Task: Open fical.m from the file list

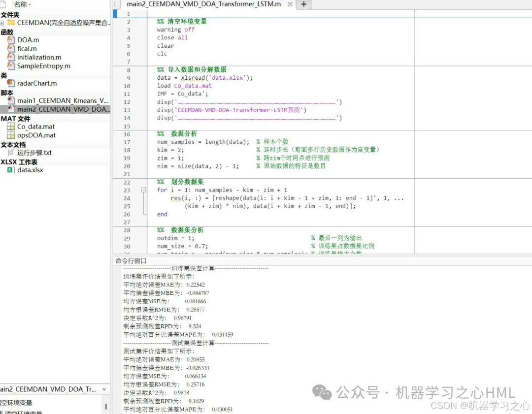Action: coord(27,48)
